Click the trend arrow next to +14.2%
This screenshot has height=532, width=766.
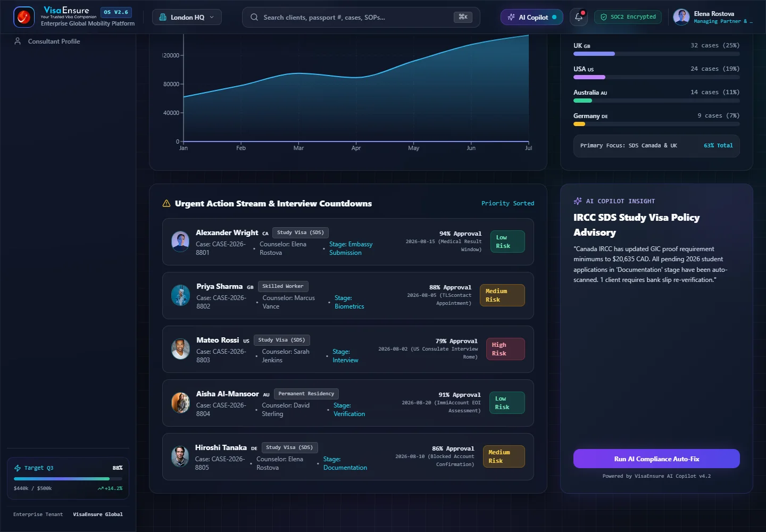(x=101, y=488)
